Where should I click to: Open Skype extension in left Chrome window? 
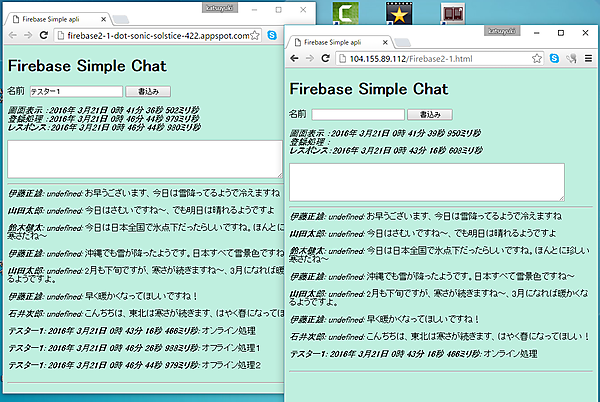(272, 35)
